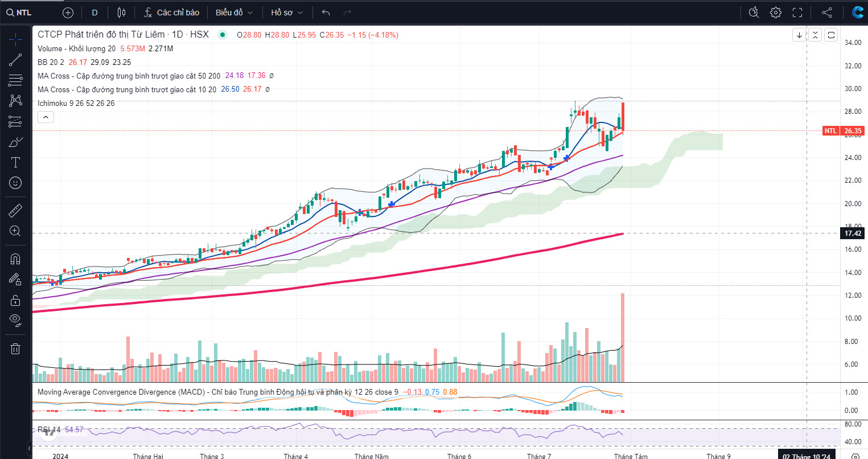Click the blue C logo
868x459 pixels.
point(858,13)
